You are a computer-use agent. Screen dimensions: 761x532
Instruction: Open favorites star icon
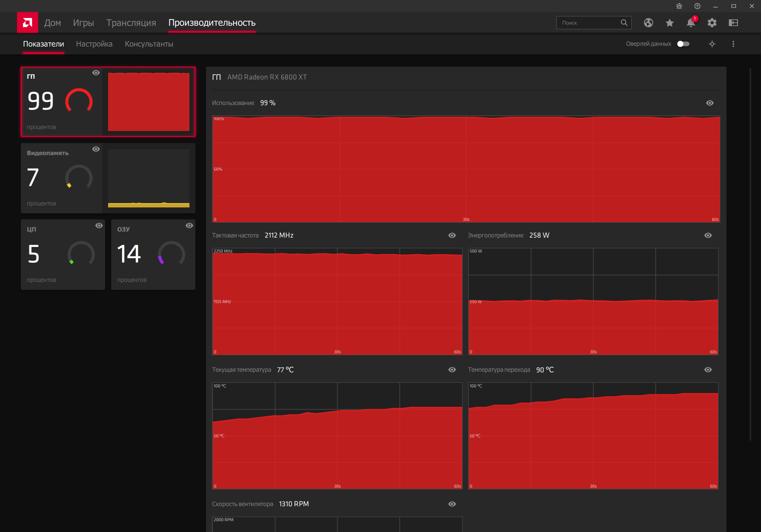670,22
